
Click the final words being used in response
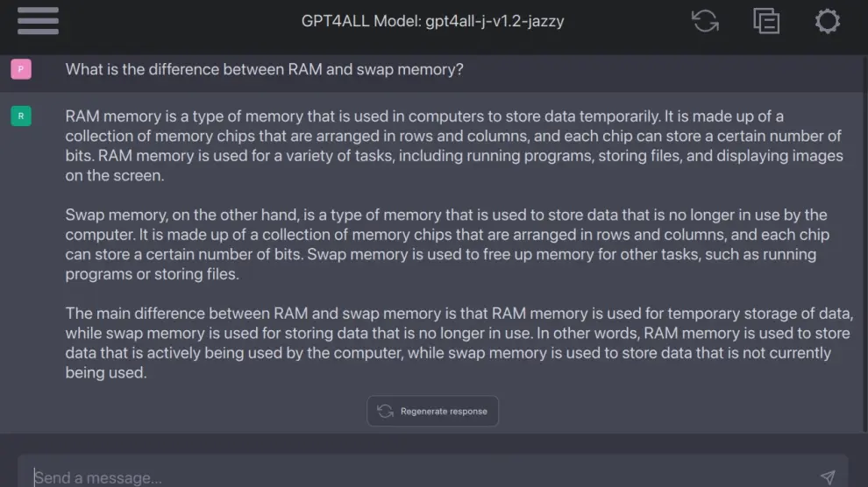(x=105, y=373)
